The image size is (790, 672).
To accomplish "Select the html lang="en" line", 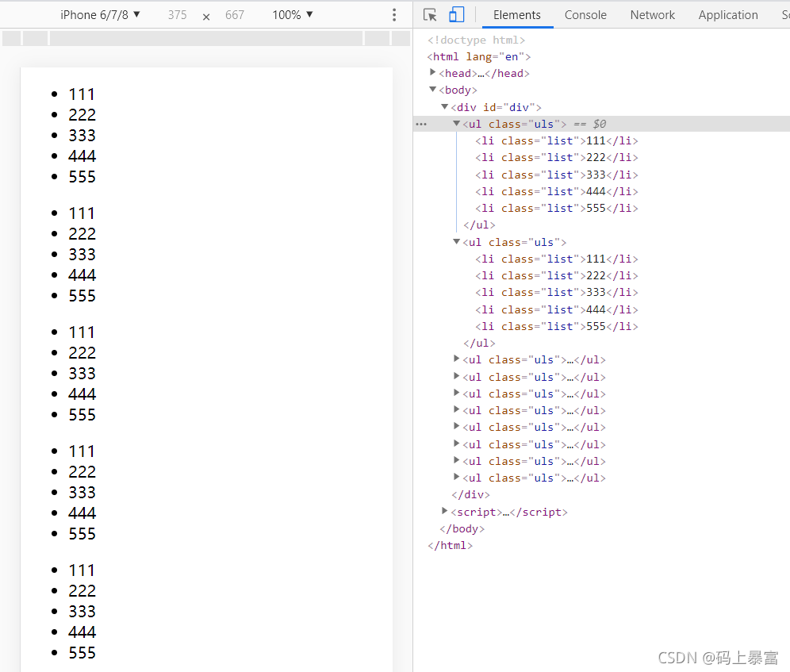I will [478, 56].
